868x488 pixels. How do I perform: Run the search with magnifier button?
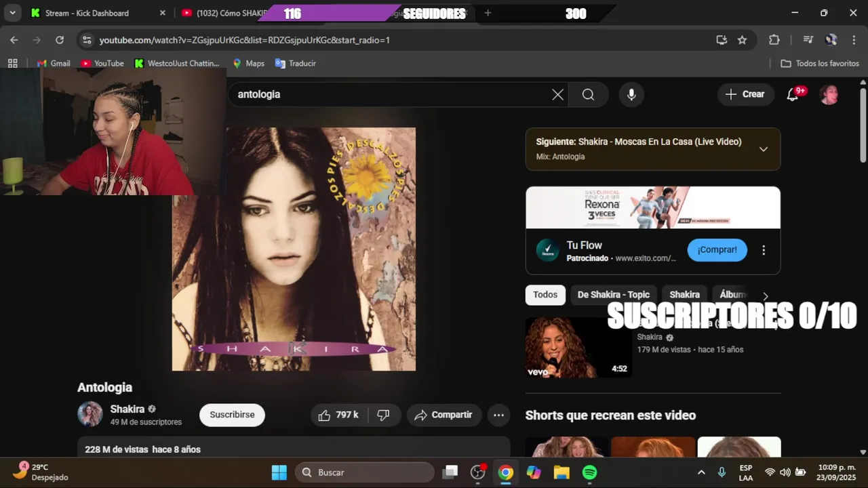pyautogui.click(x=588, y=95)
